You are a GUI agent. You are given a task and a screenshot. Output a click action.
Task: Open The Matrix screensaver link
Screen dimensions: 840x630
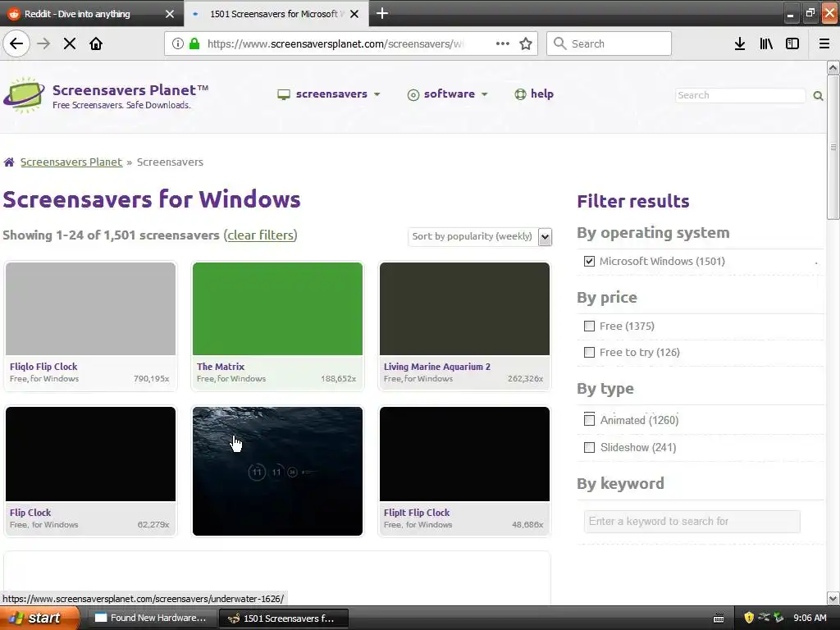[x=220, y=367]
